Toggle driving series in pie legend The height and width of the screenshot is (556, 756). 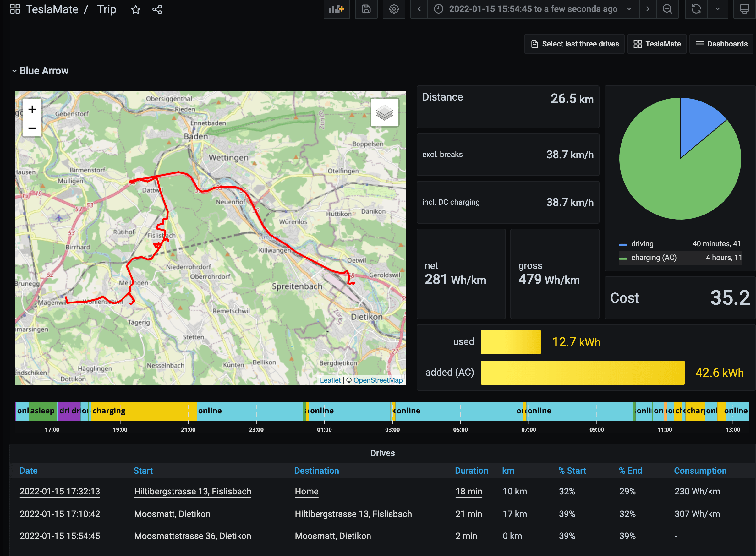pyautogui.click(x=642, y=244)
